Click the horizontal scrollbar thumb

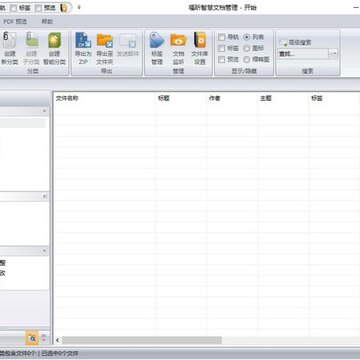tap(142, 340)
